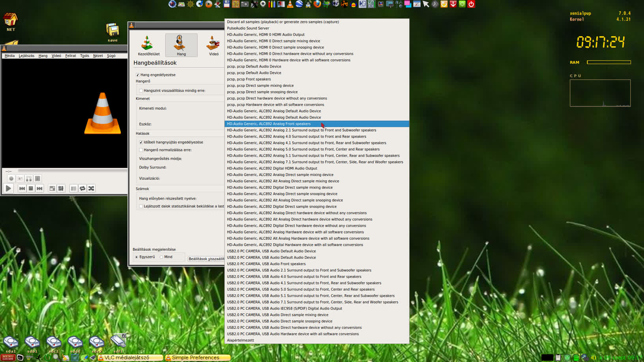Show the VLC playlist button

(74, 188)
